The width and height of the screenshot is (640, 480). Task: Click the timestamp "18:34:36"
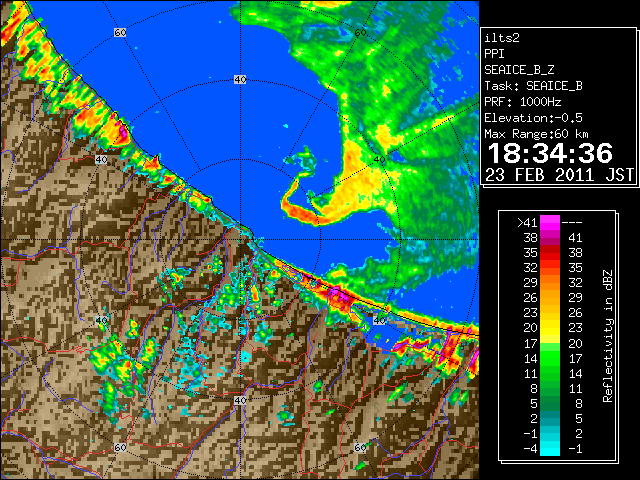550,153
